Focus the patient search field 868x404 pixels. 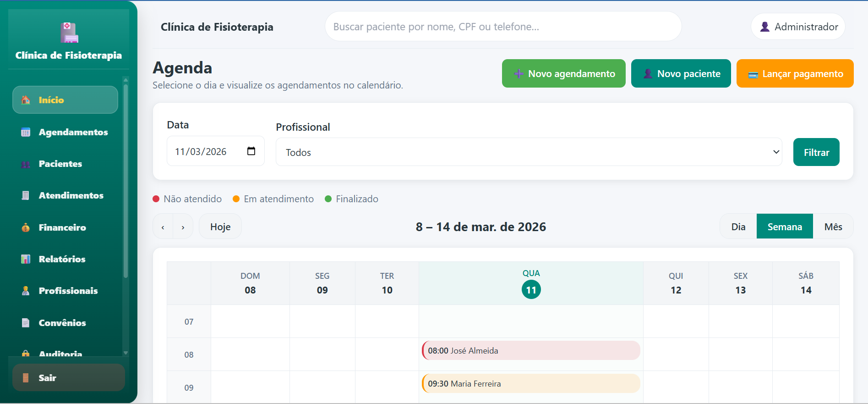(503, 27)
